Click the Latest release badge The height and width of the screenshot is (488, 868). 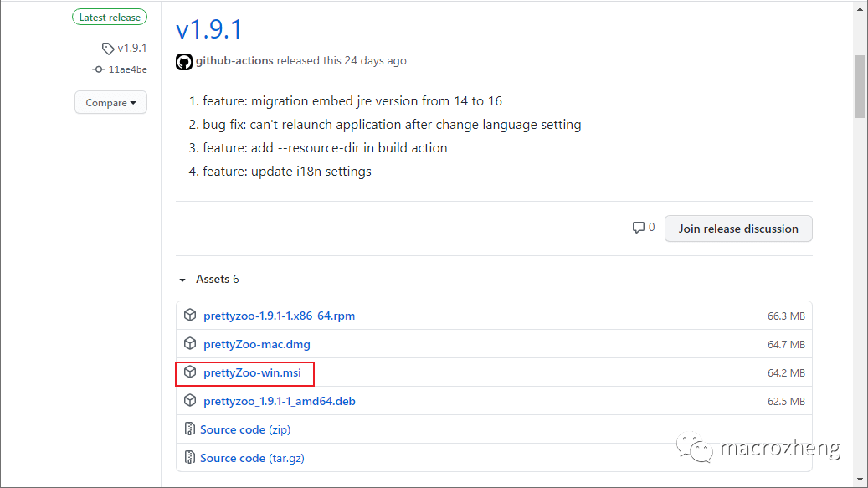pyautogui.click(x=110, y=18)
